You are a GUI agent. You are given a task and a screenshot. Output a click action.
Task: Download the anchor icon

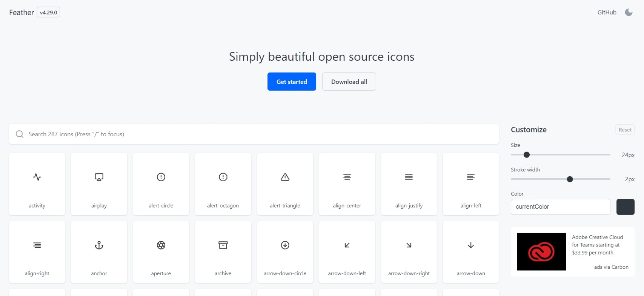click(99, 252)
